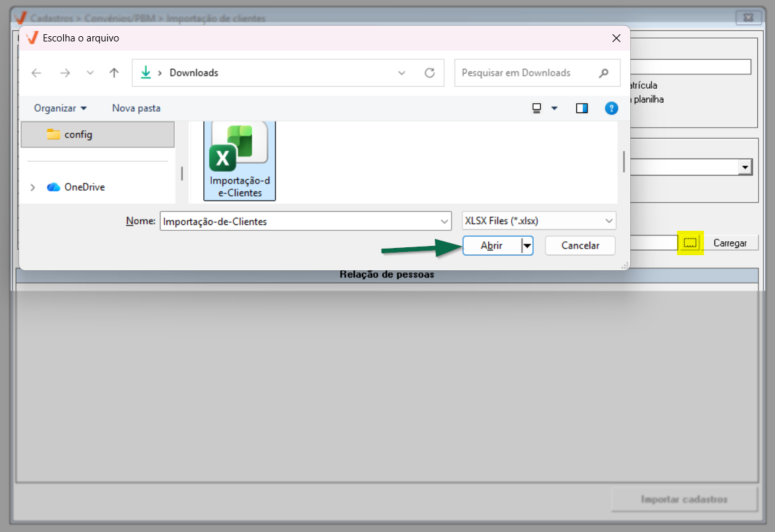Image resolution: width=775 pixels, height=532 pixels.
Task: Click the Abrir button
Action: 492,245
